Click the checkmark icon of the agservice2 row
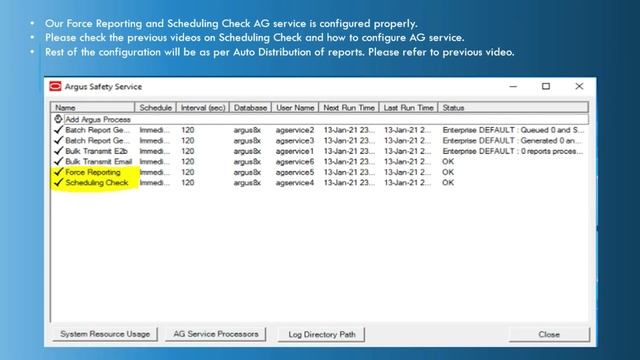 pos(58,130)
